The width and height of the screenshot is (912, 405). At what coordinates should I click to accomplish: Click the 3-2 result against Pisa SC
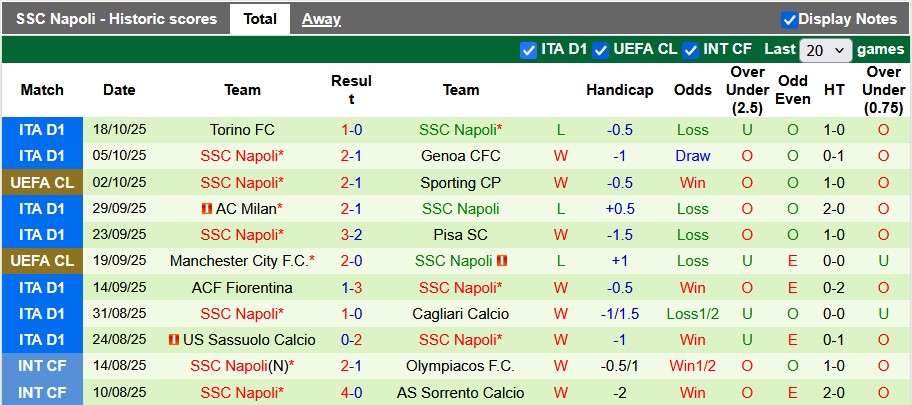click(x=351, y=235)
